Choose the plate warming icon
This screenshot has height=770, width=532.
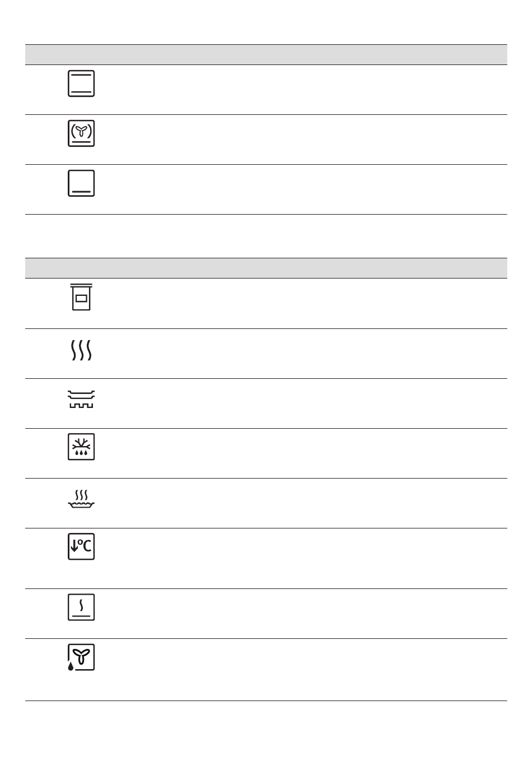81,399
